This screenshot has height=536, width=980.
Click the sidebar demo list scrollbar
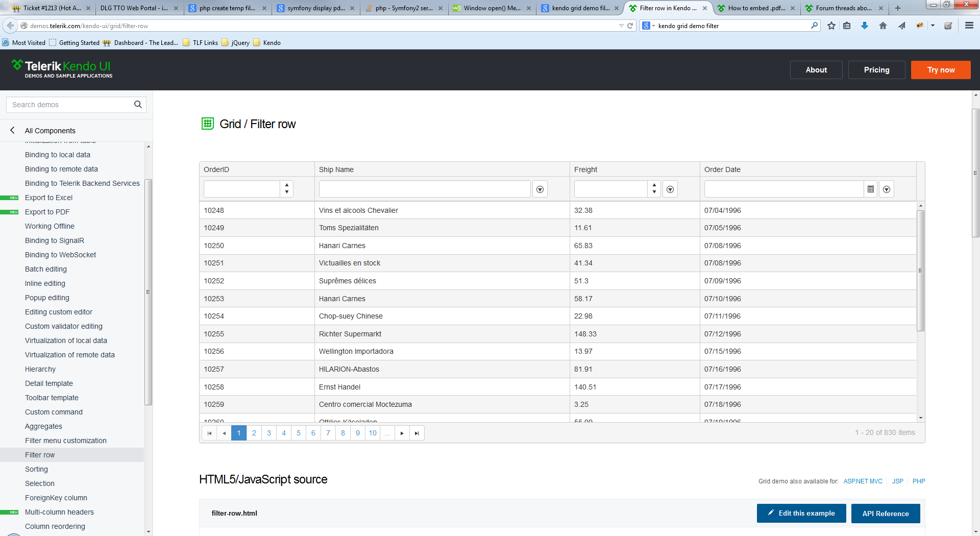coord(149,292)
